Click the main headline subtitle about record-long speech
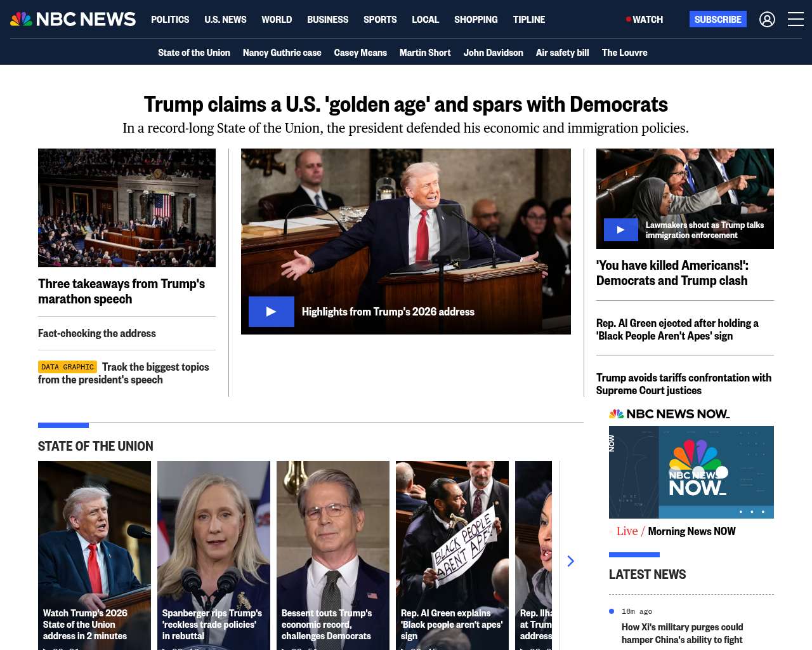 406,128
